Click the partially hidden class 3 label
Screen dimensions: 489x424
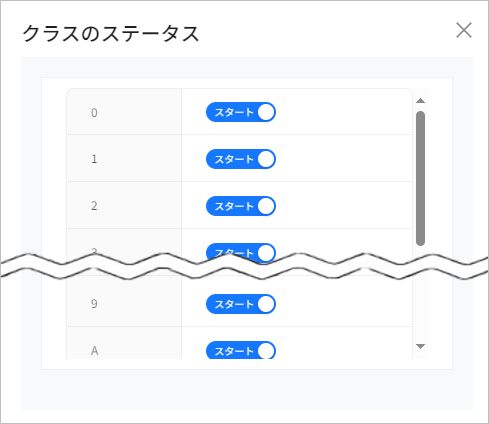click(x=94, y=251)
